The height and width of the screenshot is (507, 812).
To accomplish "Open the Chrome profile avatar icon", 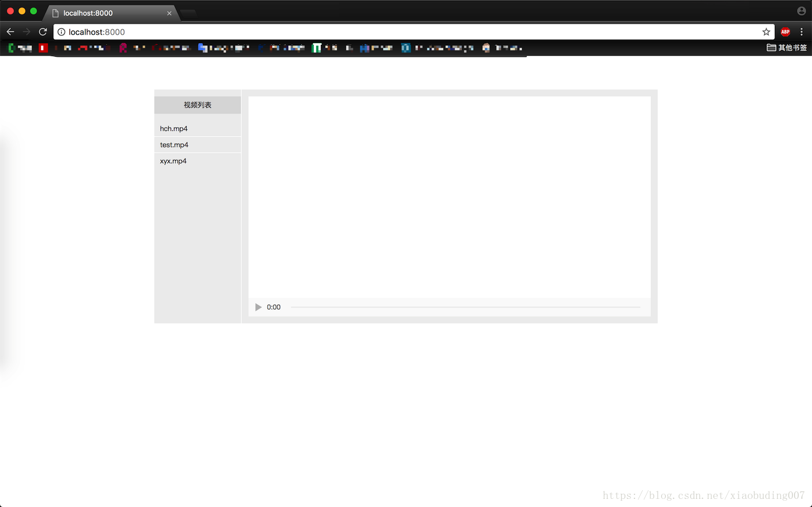I will pos(801,11).
